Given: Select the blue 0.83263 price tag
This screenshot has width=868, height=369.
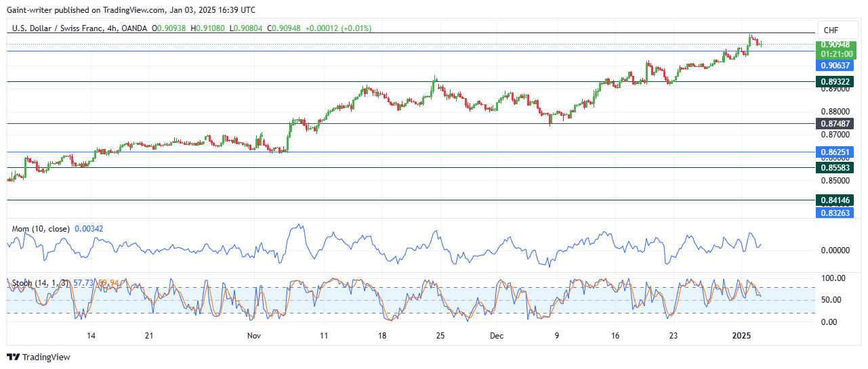Looking at the screenshot, I should [835, 213].
